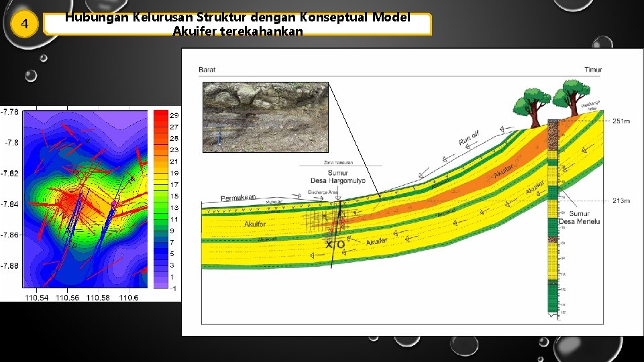The image size is (644, 362).
Task: Click the 'Zona hancuran' label
Action: 338,162
